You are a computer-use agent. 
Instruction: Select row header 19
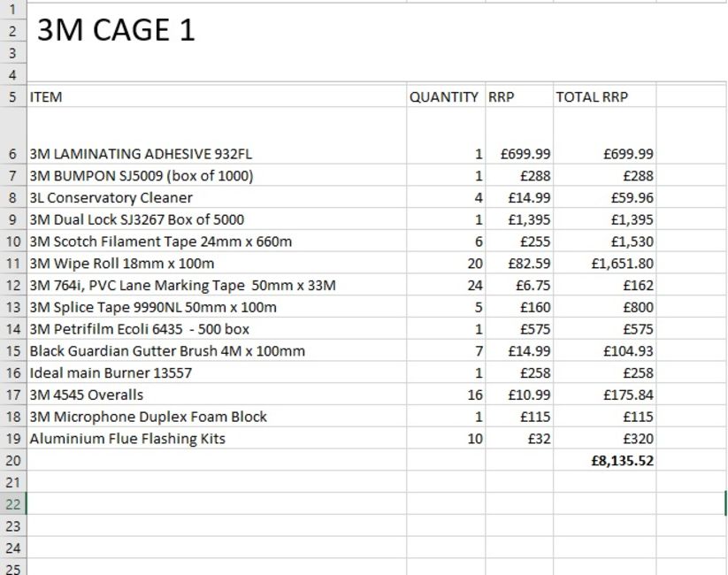pyautogui.click(x=13, y=439)
